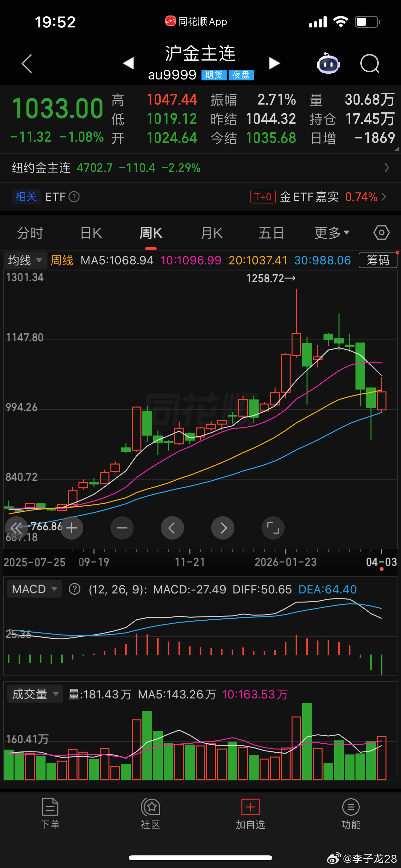Move chart right with the arrow button
401x868 pixels.
point(223,528)
